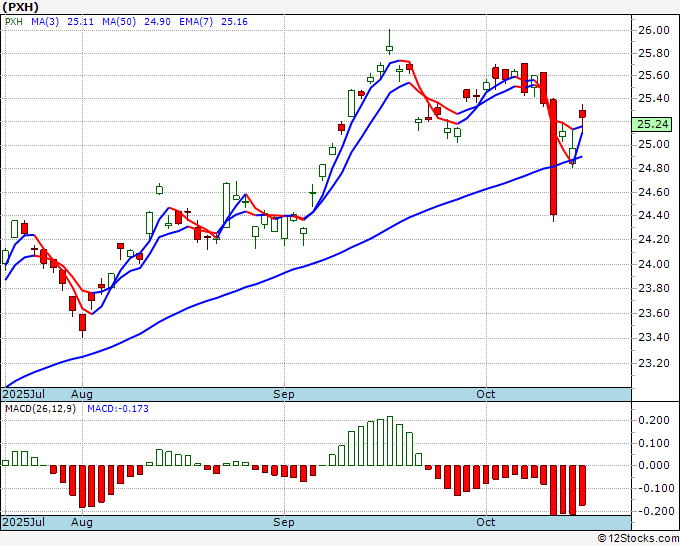Click Aug on the price chart axis
This screenshot has height=546, width=680.
[x=82, y=394]
